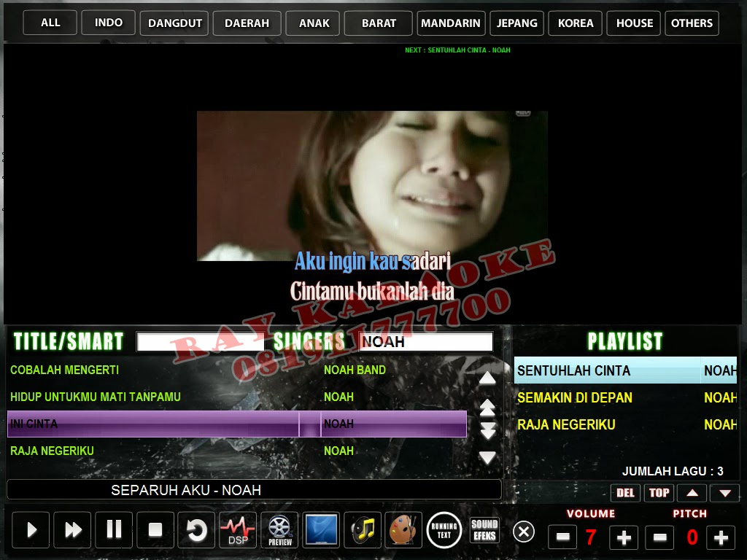The height and width of the screenshot is (560, 747).
Task: Increase volume with plus button
Action: pos(624,537)
